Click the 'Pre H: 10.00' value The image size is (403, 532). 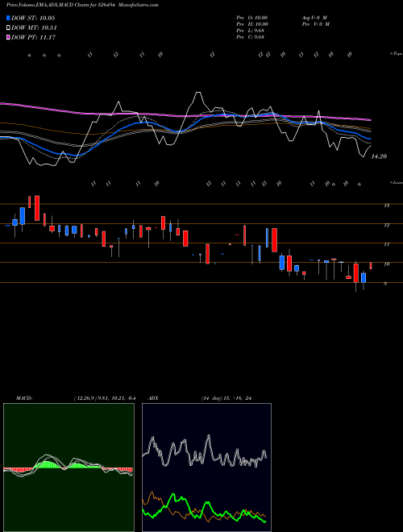coord(252,24)
